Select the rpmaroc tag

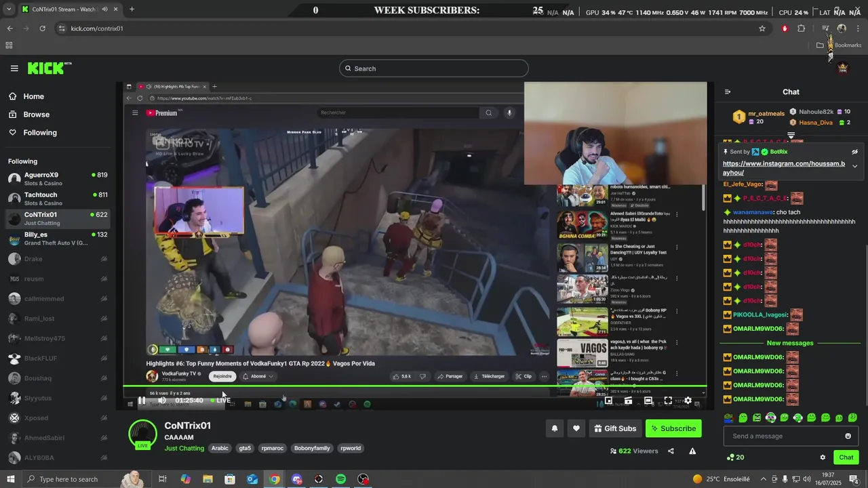tap(273, 448)
